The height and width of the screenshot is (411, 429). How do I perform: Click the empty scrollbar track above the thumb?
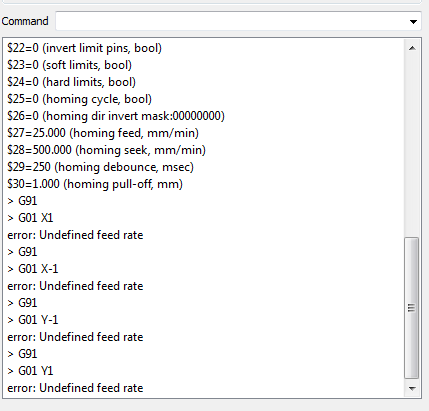click(412, 147)
